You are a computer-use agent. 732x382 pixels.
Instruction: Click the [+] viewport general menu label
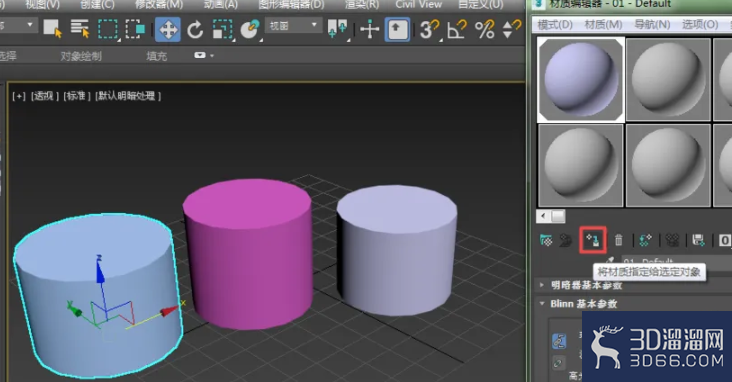pos(19,96)
